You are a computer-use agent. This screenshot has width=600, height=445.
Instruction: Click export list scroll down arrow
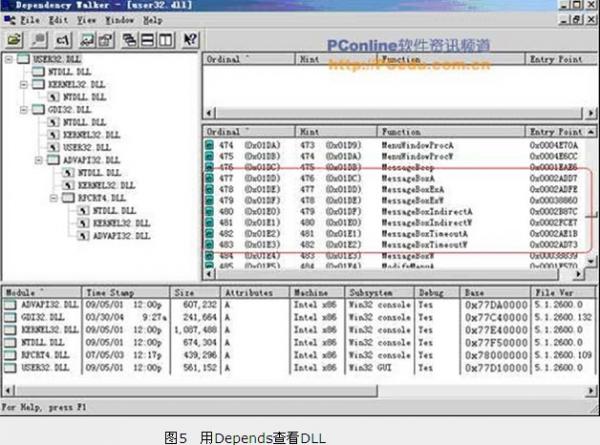[591, 262]
